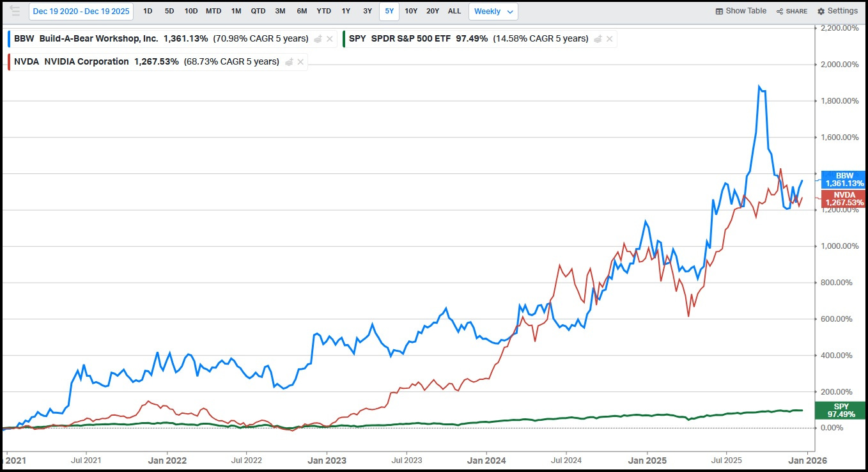
Task: Click the 1,800.00% y-axis label
Action: (x=840, y=101)
